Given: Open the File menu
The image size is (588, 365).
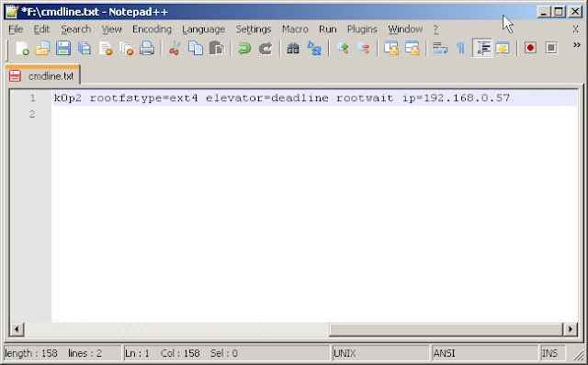Looking at the screenshot, I should (x=16, y=29).
